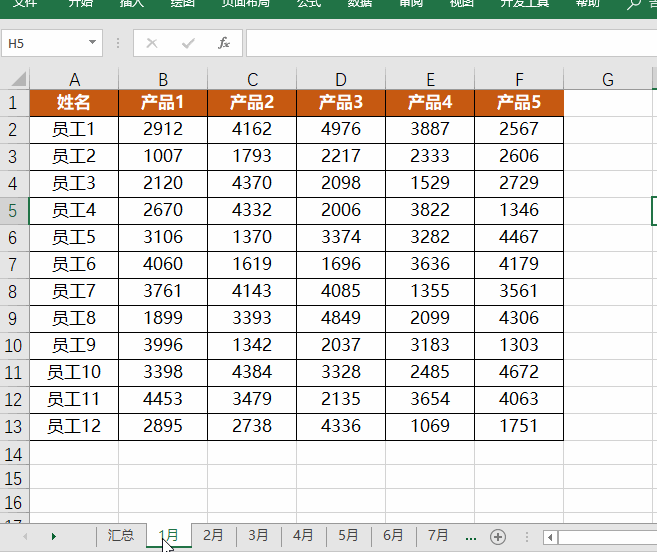This screenshot has width=657, height=552.
Task: Click cell with value 1751
Action: pyautogui.click(x=519, y=427)
